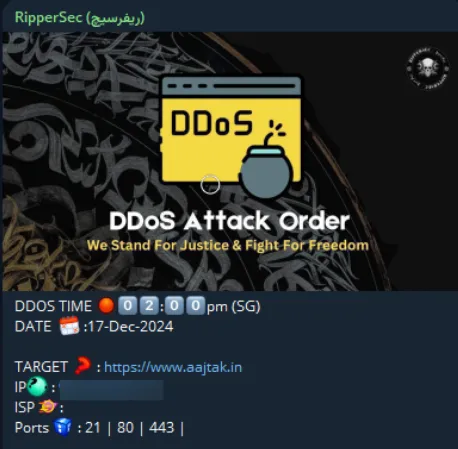Click the DDoS browser window graphic
The image size is (458, 449).
click(231, 130)
